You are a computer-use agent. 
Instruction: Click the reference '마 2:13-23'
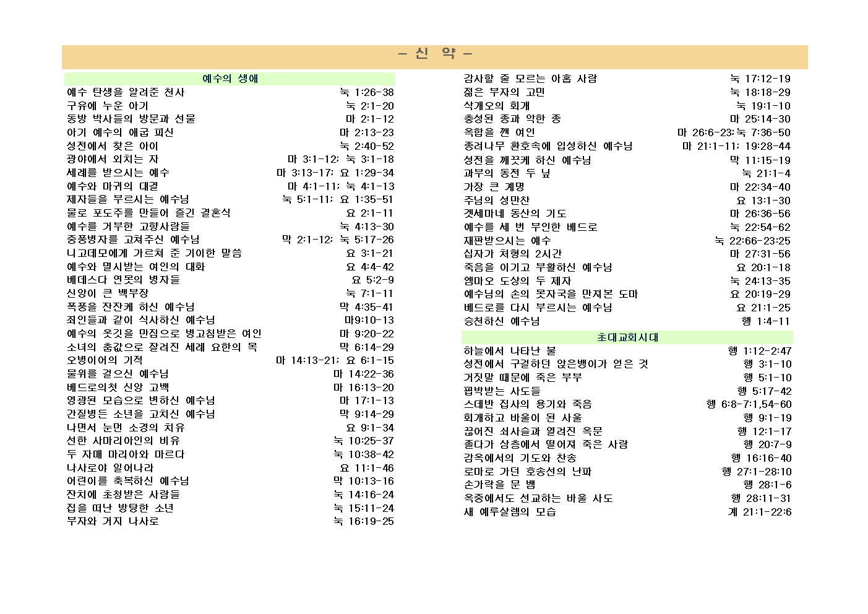367,132
